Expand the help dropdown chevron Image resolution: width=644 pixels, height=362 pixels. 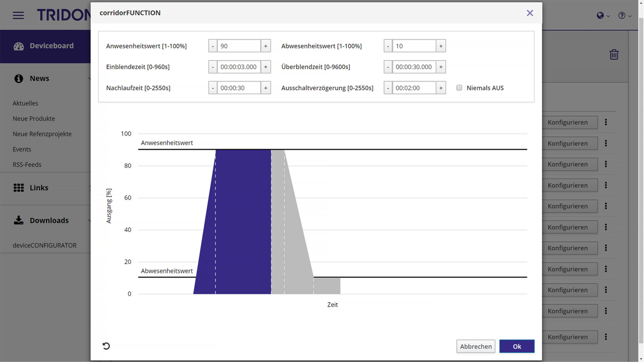pyautogui.click(x=630, y=16)
